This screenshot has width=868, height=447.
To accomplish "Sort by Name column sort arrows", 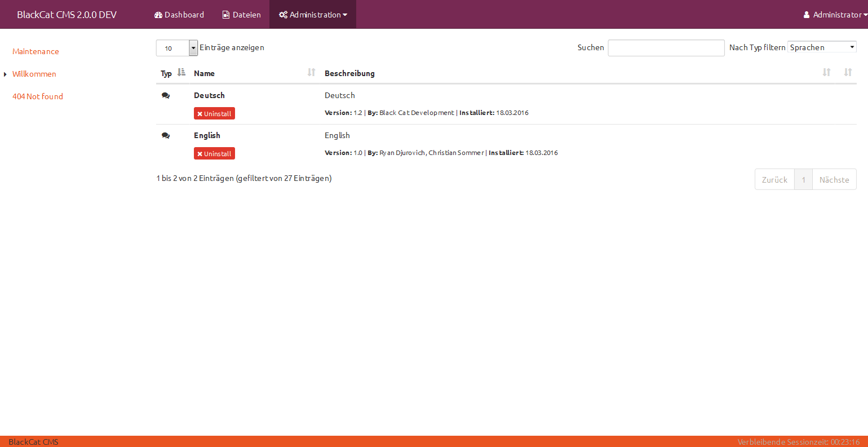I will pyautogui.click(x=311, y=72).
